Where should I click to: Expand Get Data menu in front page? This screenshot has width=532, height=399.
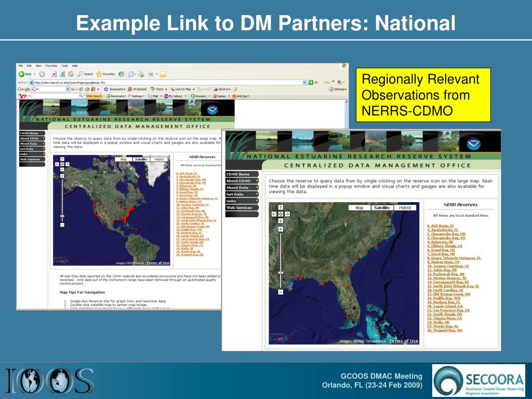(x=257, y=194)
